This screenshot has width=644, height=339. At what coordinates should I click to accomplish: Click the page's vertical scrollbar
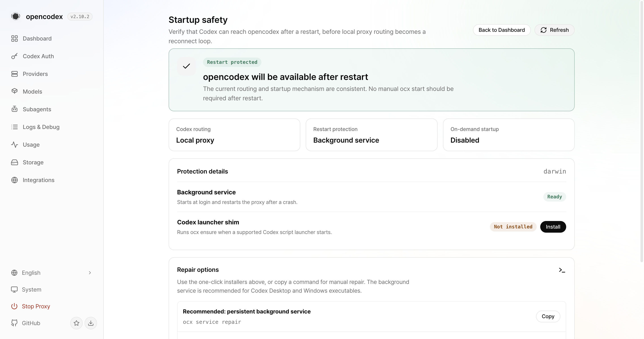pos(642,131)
